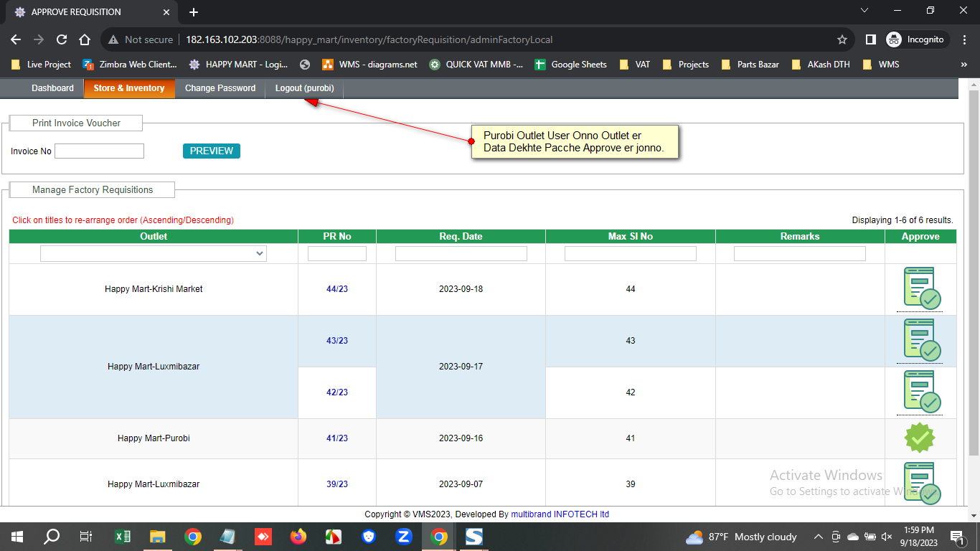This screenshot has width=980, height=551.
Task: Open the browser home page
Action: tap(85, 39)
